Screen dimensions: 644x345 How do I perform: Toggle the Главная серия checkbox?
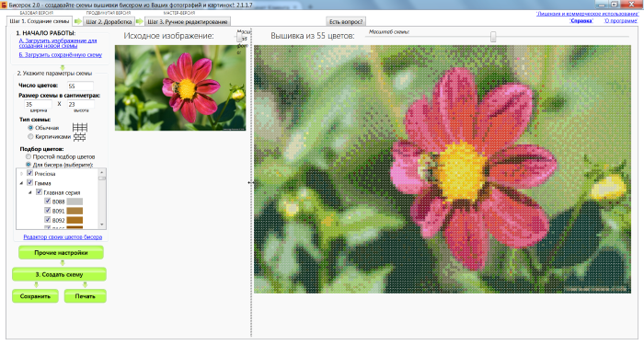tap(39, 192)
